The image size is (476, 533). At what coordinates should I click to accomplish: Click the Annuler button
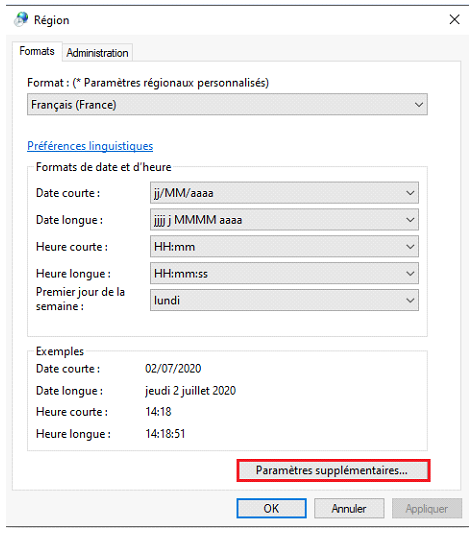[x=349, y=509]
